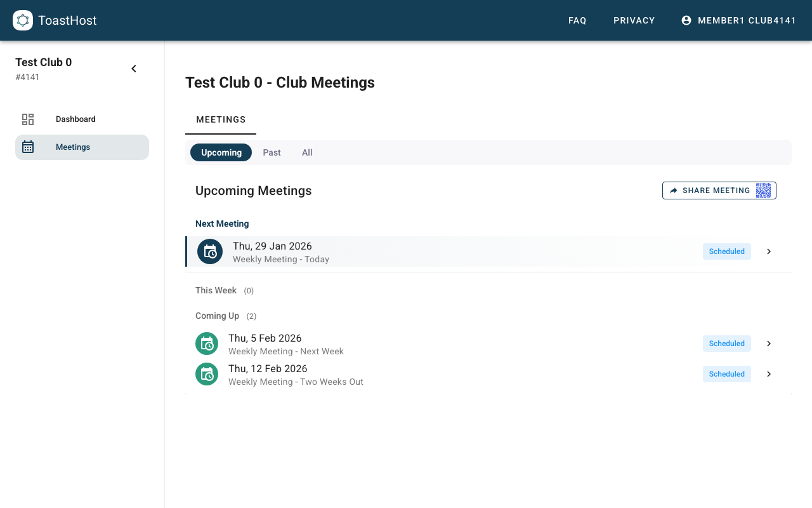The image size is (812, 508).
Task: Click the member account icon in top bar
Action: (x=686, y=20)
